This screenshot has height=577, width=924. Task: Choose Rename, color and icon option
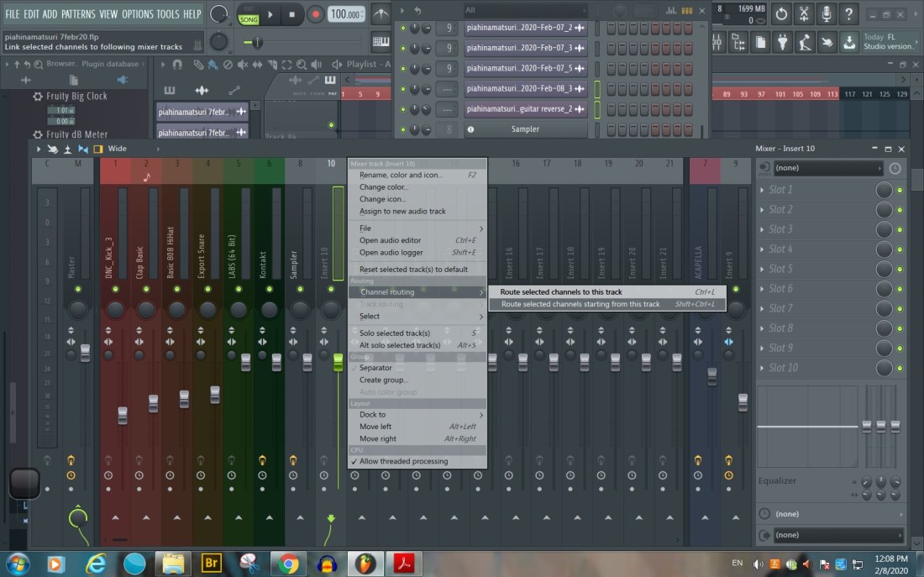(x=401, y=176)
